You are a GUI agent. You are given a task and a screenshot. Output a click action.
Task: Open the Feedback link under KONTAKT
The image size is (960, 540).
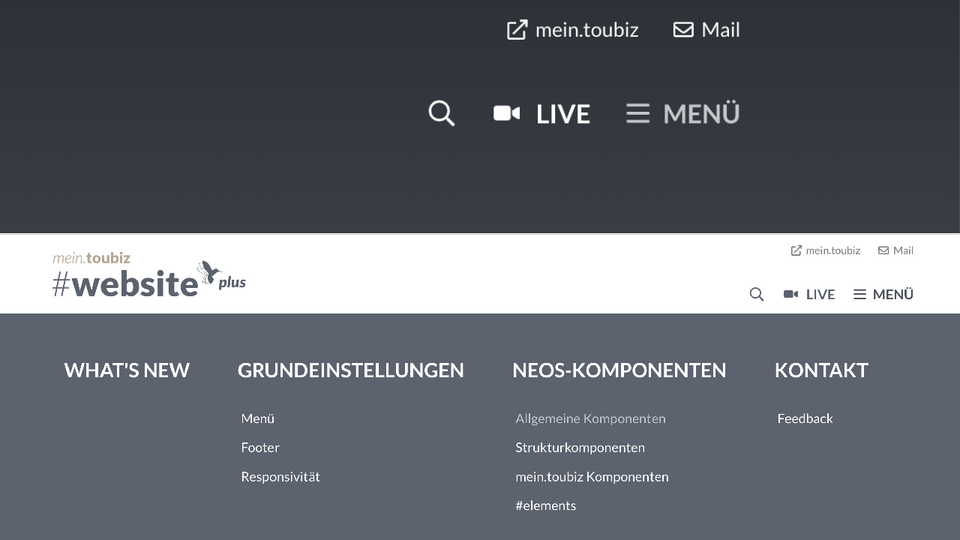[x=805, y=418]
